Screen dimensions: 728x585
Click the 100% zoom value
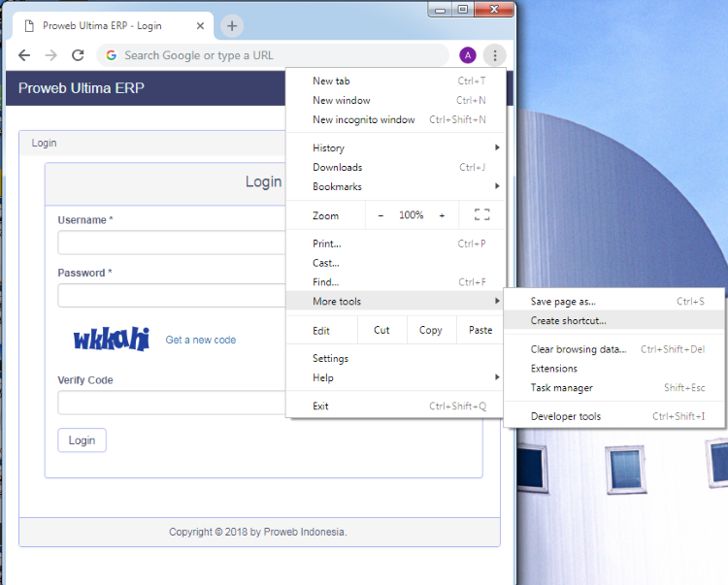412,214
